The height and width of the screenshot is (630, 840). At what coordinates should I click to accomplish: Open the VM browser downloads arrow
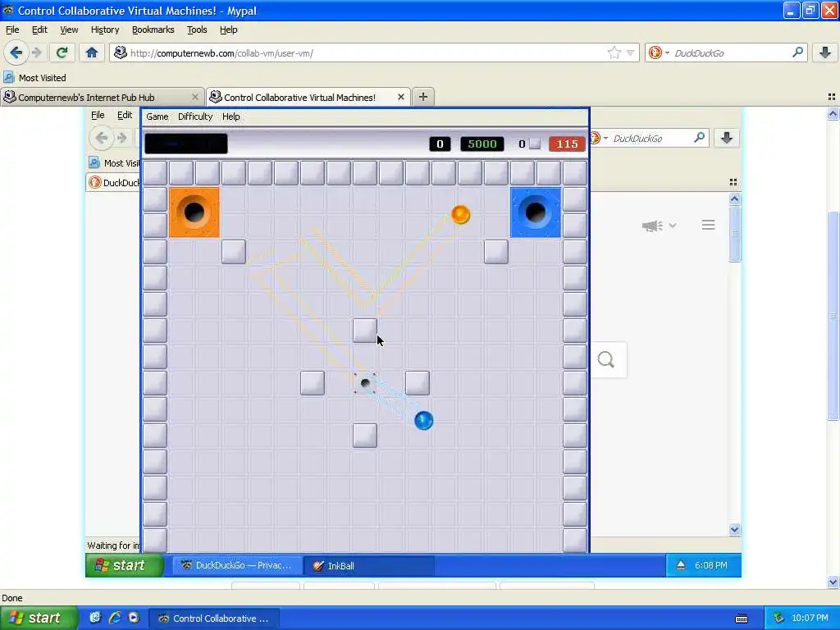click(x=727, y=138)
